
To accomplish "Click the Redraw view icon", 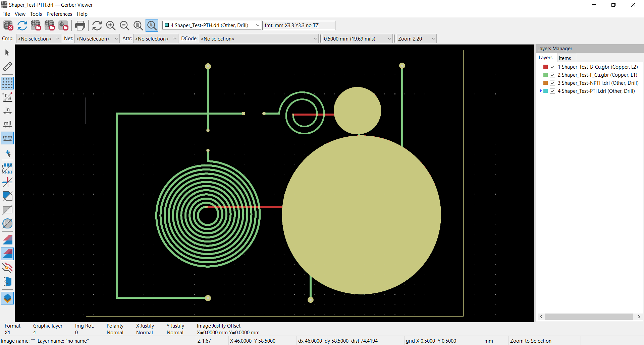I will [x=97, y=25].
